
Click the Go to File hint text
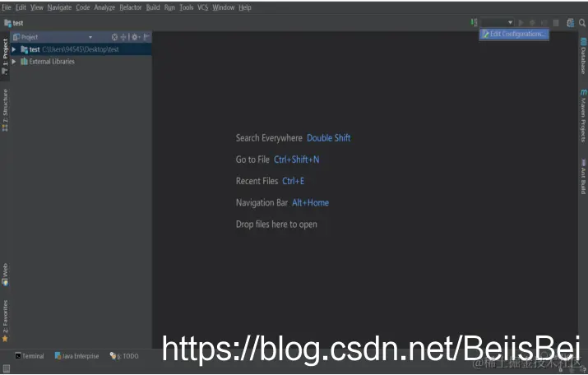pos(252,160)
